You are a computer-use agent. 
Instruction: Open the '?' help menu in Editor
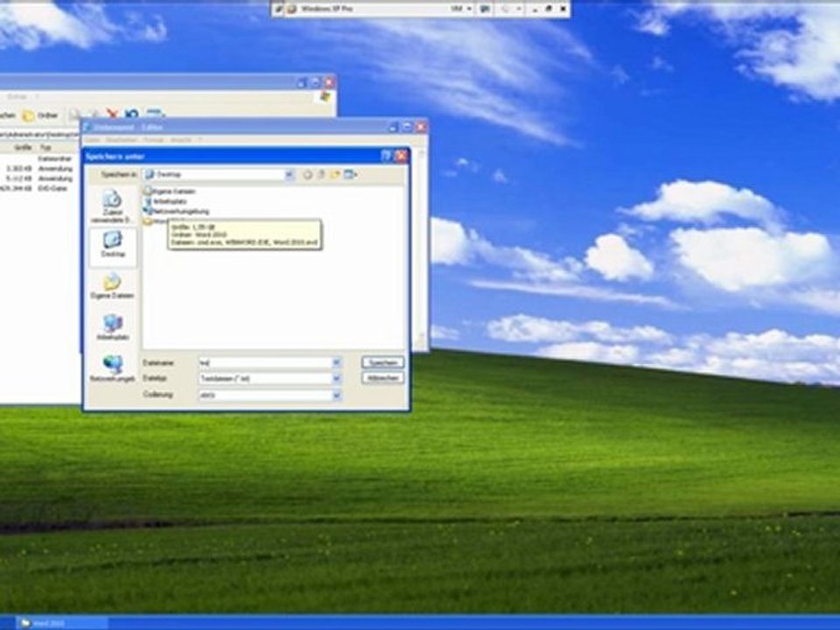pyautogui.click(x=199, y=140)
